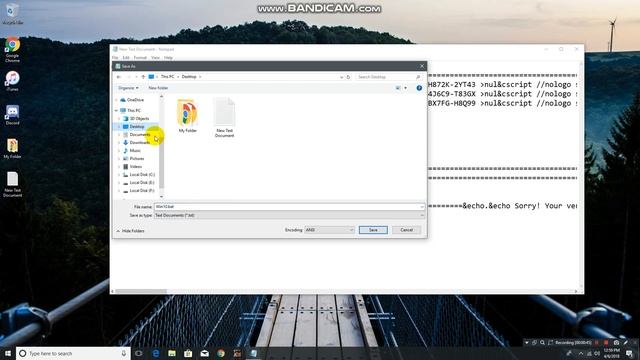Click the taskbar search box

[73, 353]
